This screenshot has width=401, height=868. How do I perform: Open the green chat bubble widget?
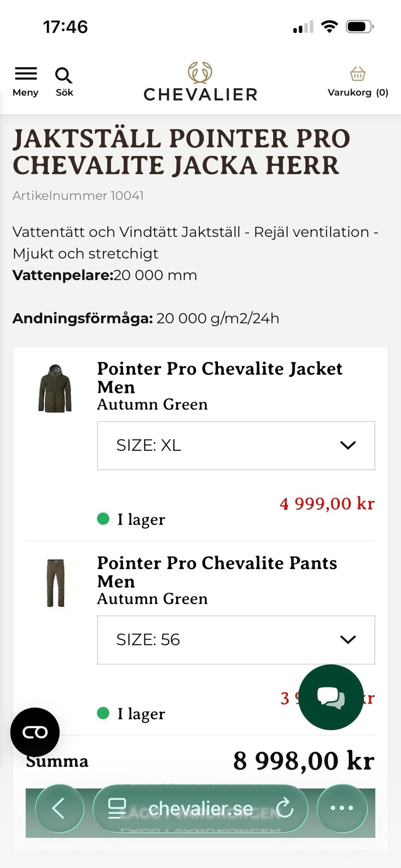point(331,697)
